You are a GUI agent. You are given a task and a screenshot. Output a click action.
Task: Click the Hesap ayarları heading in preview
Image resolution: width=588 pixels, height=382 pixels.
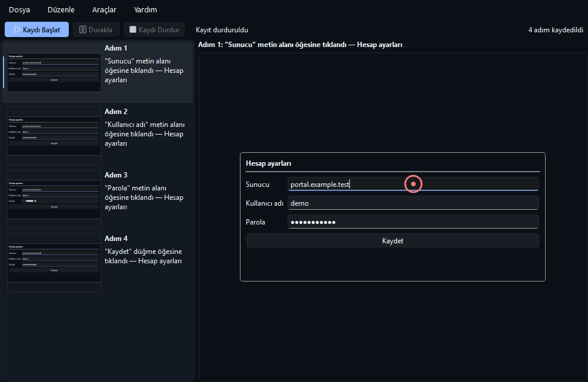pos(269,163)
